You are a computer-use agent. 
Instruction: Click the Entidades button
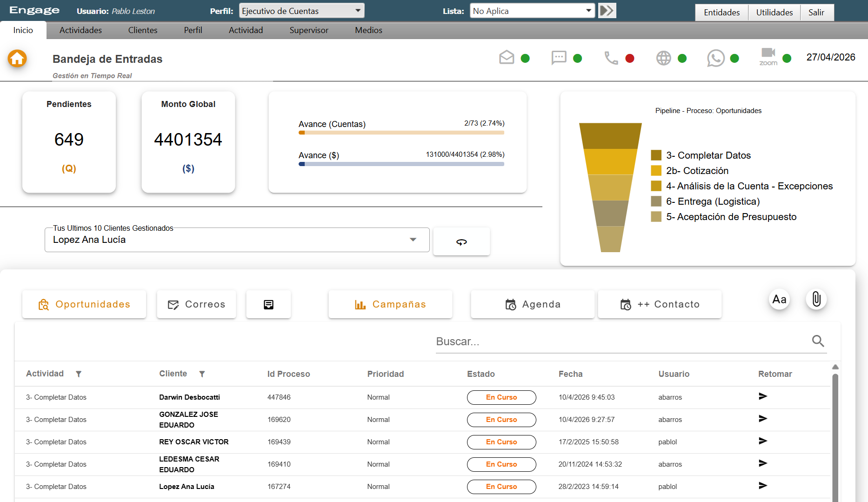pos(721,13)
